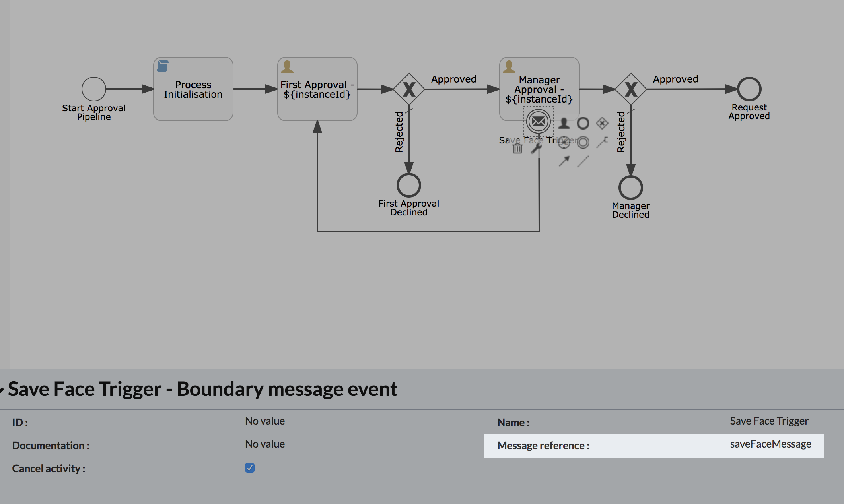This screenshot has height=504, width=844.
Task: Click the panel title Save Face Trigger - Boundary message event
Action: tap(202, 389)
